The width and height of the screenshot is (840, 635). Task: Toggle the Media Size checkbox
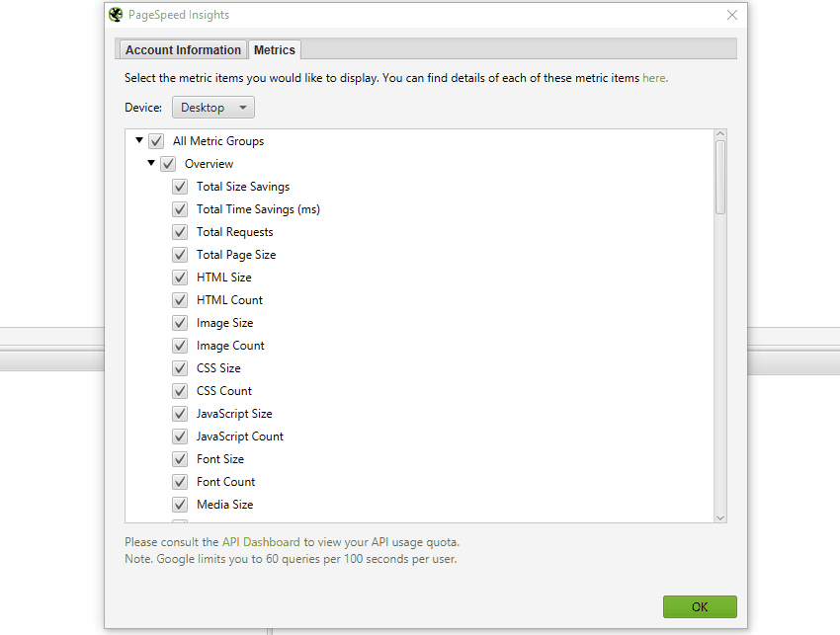tap(180, 505)
